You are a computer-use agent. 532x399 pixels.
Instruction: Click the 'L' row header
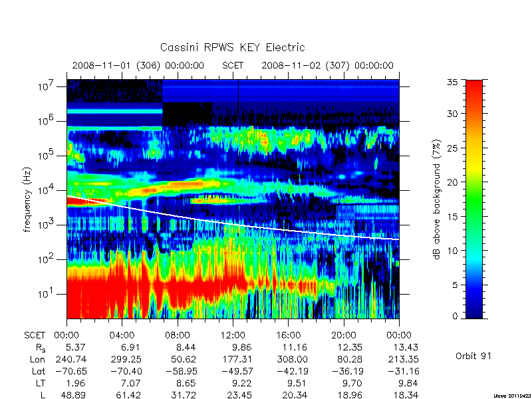click(43, 395)
